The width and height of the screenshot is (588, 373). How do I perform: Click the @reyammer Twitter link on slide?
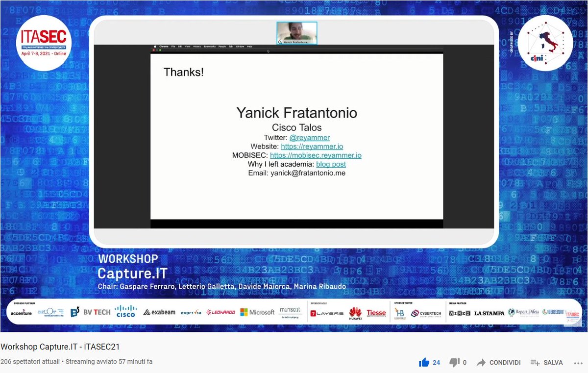point(309,138)
